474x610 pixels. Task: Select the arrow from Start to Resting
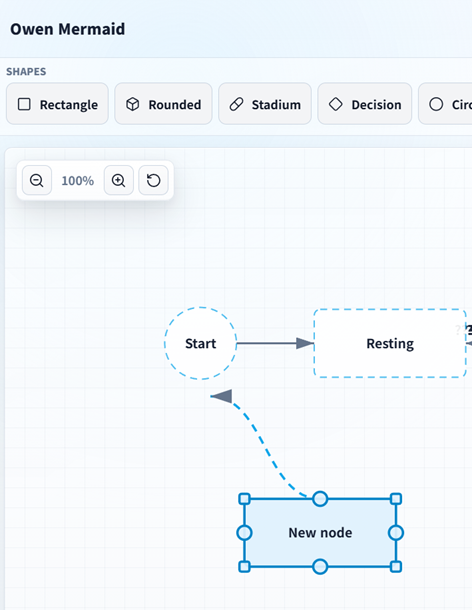tap(275, 343)
